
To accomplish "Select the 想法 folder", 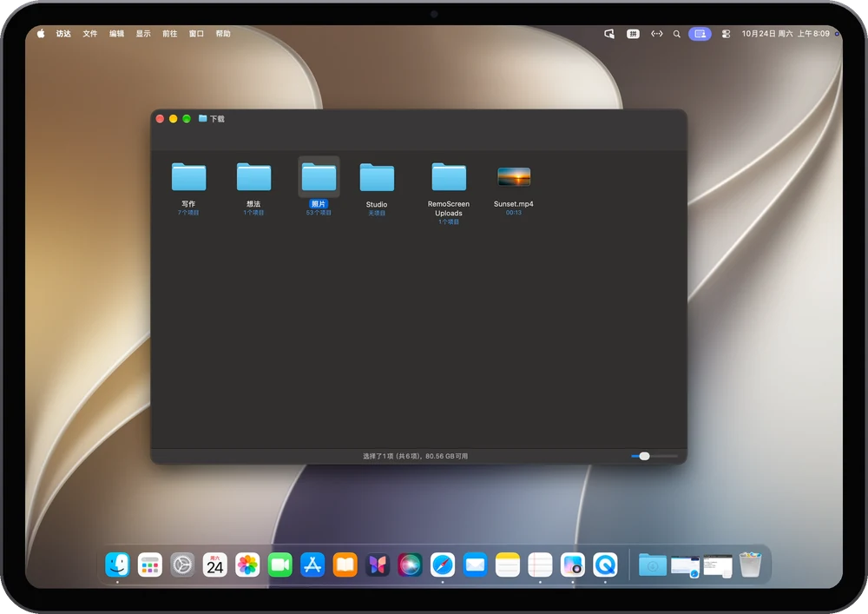I will pos(253,177).
